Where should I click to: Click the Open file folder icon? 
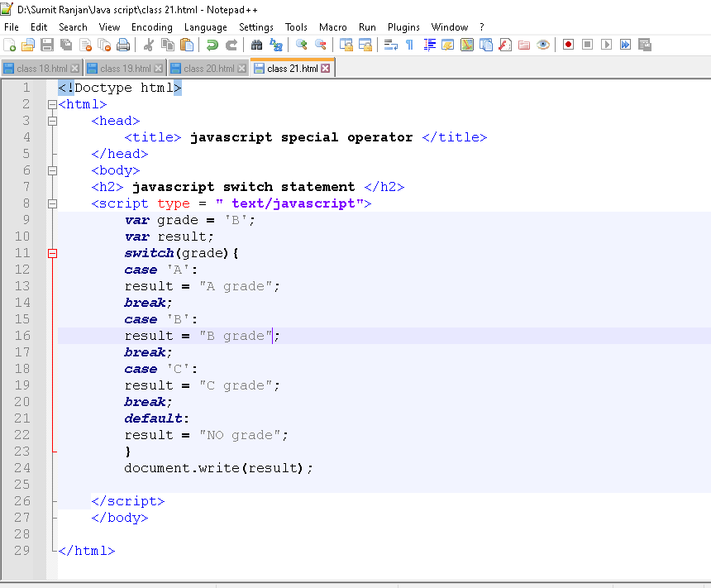[x=28, y=45]
